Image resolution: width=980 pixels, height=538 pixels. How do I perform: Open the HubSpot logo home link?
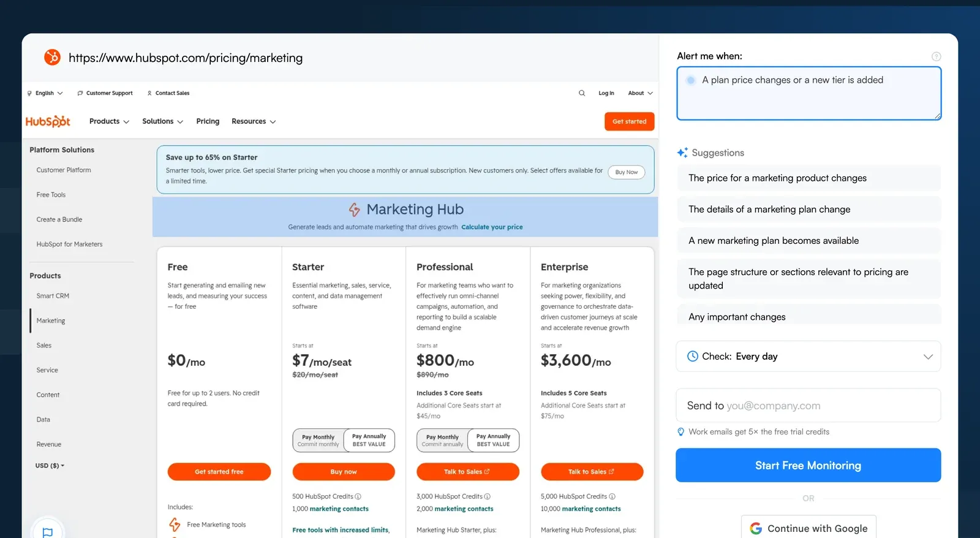[x=48, y=121]
